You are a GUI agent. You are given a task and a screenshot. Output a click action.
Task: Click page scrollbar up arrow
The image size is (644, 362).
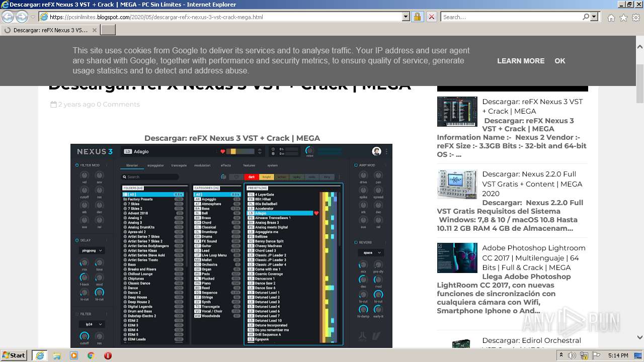(640, 46)
